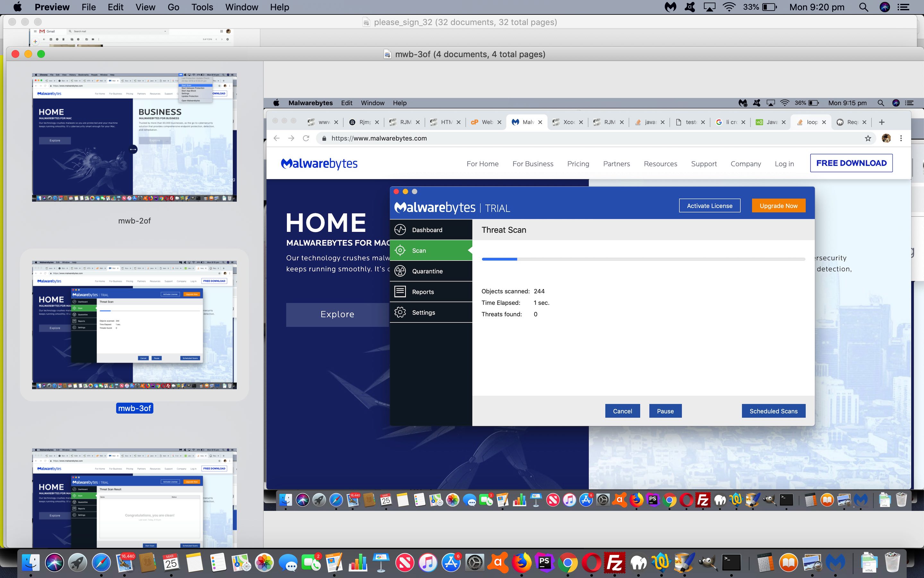The image size is (924, 578).
Task: Open the View menu
Action: click(x=145, y=7)
